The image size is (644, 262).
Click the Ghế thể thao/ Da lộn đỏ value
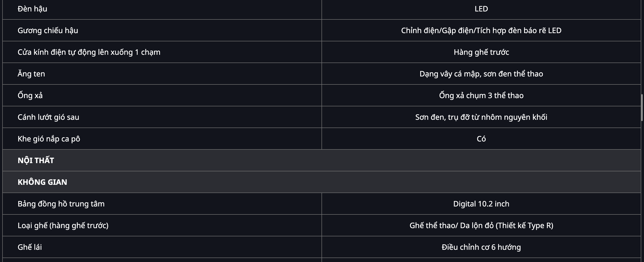(x=481, y=226)
